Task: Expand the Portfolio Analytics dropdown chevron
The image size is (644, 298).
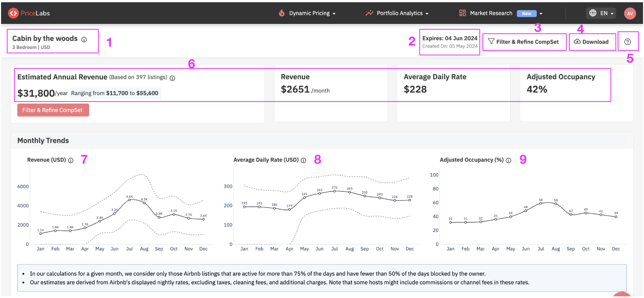Action: [x=427, y=13]
